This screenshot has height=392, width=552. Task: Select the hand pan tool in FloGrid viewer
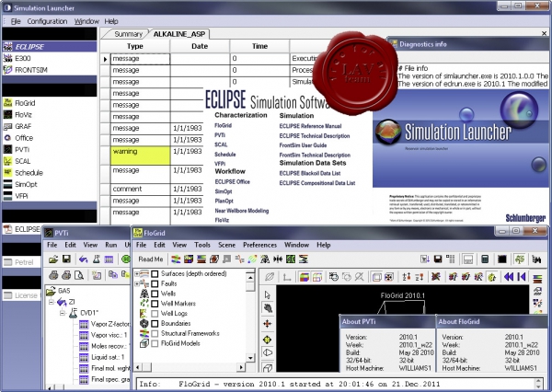coord(268,308)
